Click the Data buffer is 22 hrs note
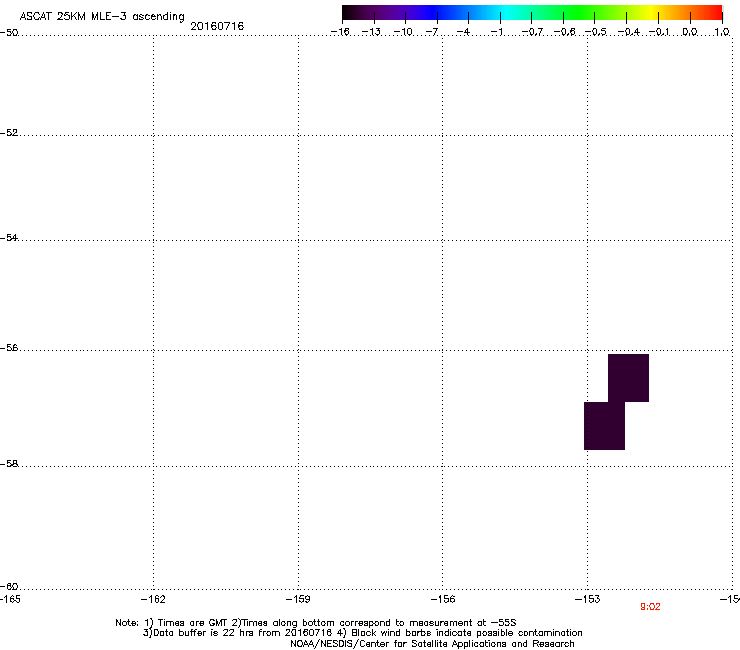Image resolution: width=740 pixels, height=650 pixels. pos(362,633)
